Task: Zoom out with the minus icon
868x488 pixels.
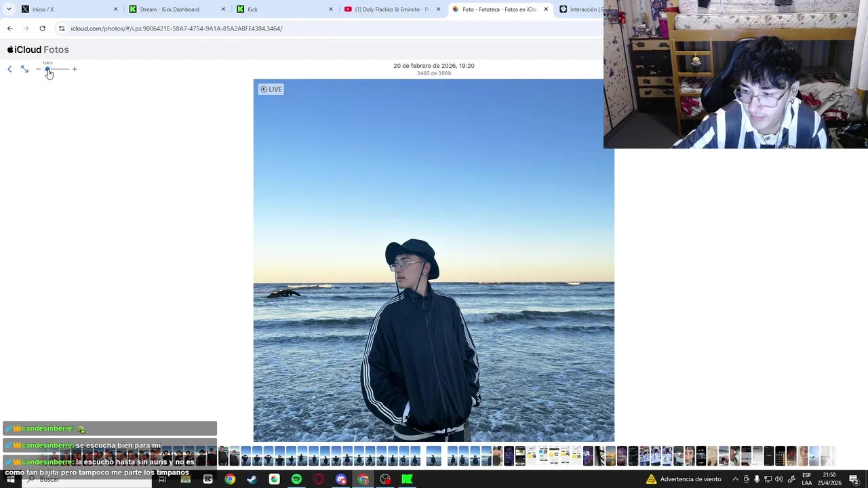Action: click(x=38, y=69)
